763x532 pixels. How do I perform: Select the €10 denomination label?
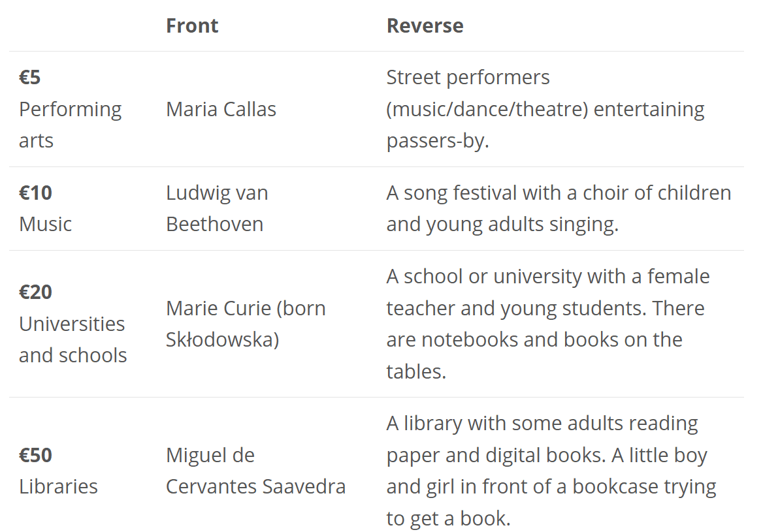[x=35, y=193]
